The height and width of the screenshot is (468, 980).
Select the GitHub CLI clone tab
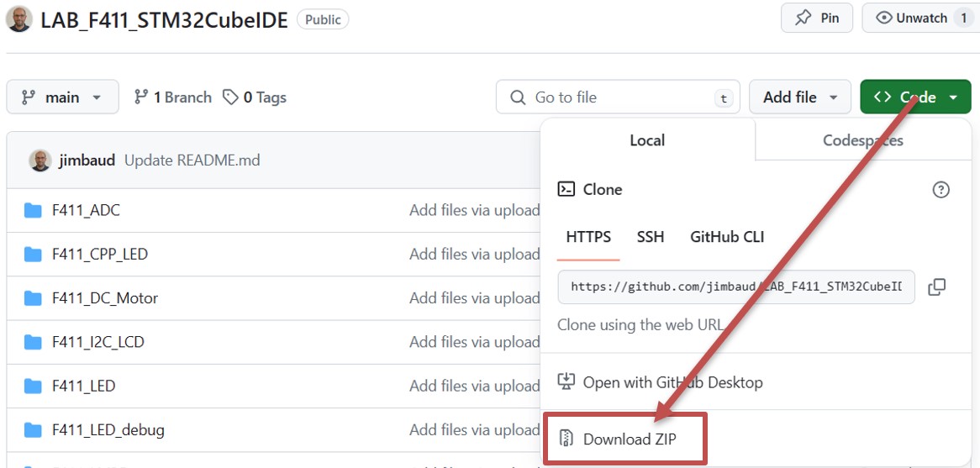[727, 237]
